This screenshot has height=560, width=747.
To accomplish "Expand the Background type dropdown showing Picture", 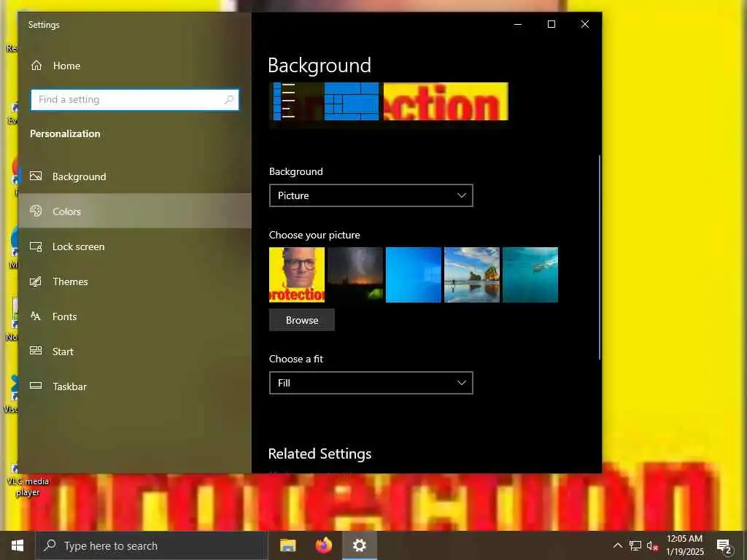I will [371, 195].
